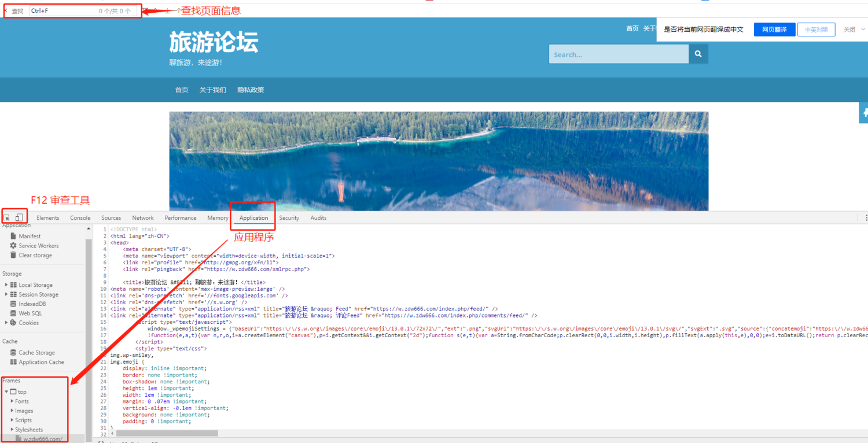Viewport: 868px width, 443px height.
Task: Click the img.emoji { code line
Action: click(127, 361)
